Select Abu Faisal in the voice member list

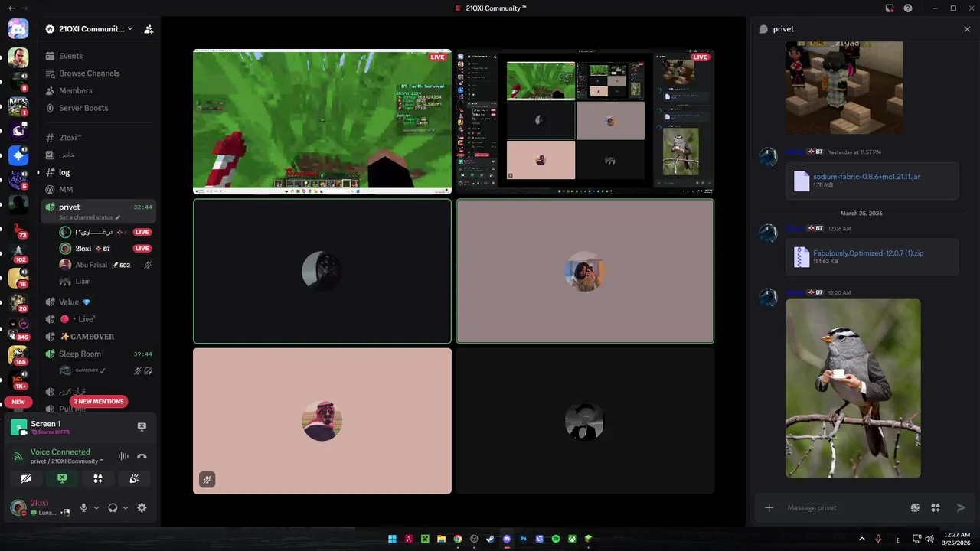pyautogui.click(x=106, y=265)
